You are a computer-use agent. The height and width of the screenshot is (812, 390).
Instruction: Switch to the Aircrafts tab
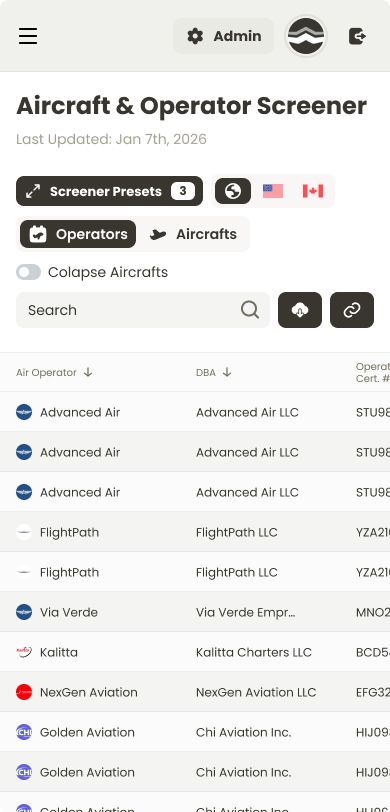click(x=193, y=234)
